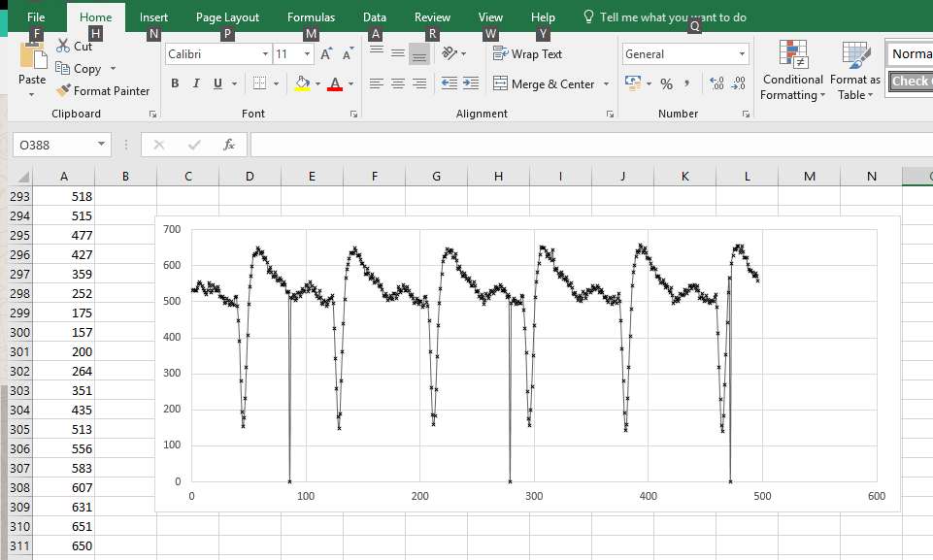Open the font name dropdown

pos(264,52)
